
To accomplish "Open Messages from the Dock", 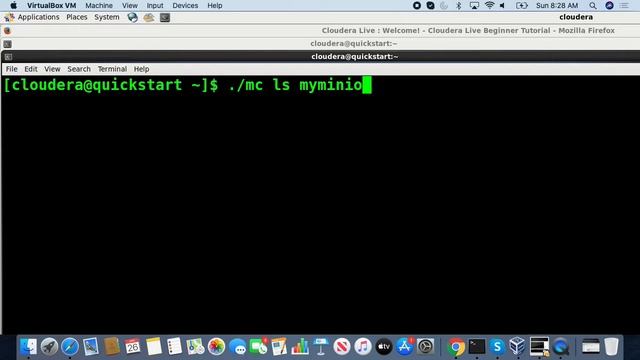I will [x=237, y=347].
